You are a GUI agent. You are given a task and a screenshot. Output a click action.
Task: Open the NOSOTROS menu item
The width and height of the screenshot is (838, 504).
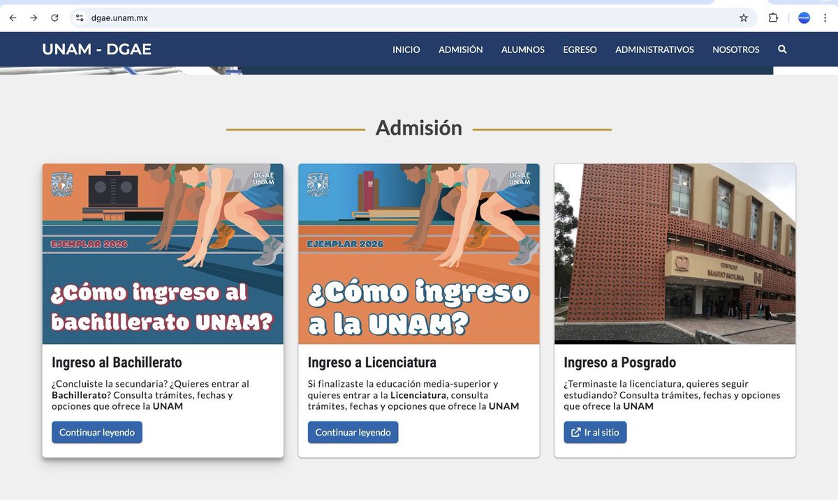(735, 50)
